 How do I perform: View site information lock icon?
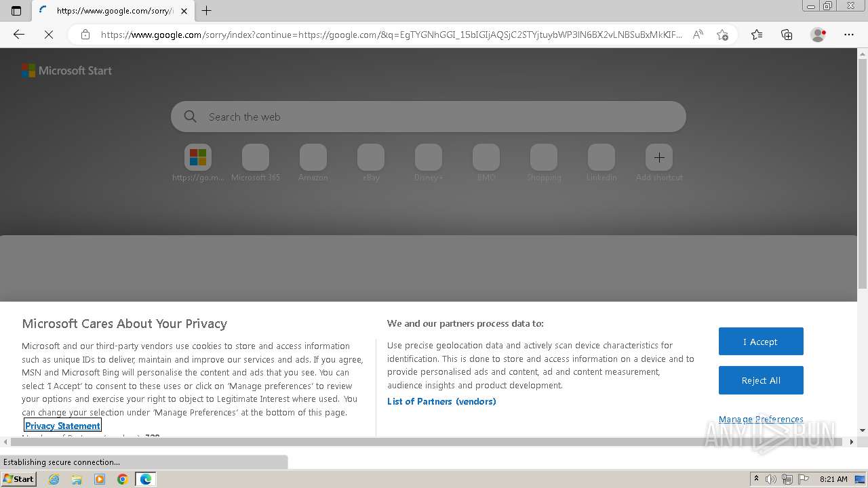[x=85, y=35]
